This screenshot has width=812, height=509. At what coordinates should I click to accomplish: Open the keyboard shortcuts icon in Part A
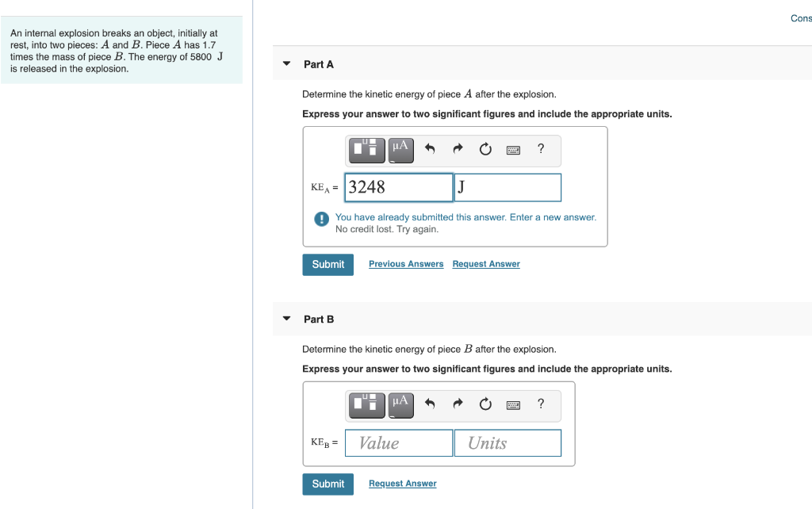pos(513,150)
